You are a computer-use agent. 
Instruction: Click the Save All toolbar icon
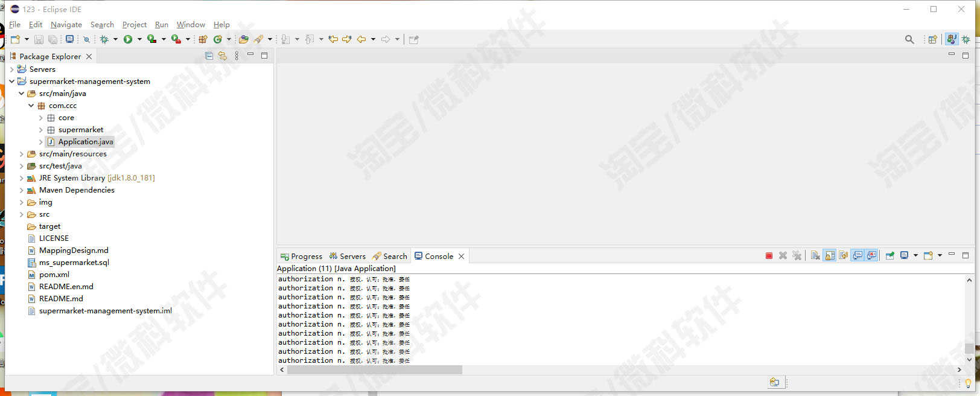(52, 39)
